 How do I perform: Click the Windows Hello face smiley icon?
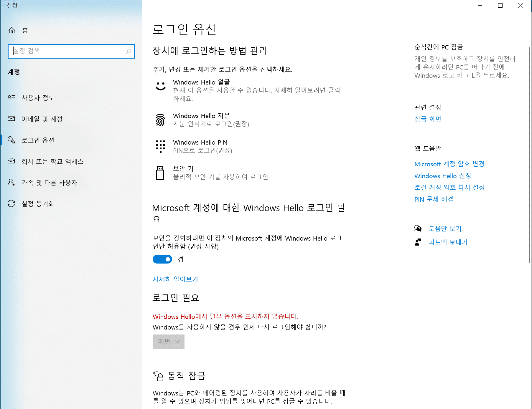click(x=161, y=86)
